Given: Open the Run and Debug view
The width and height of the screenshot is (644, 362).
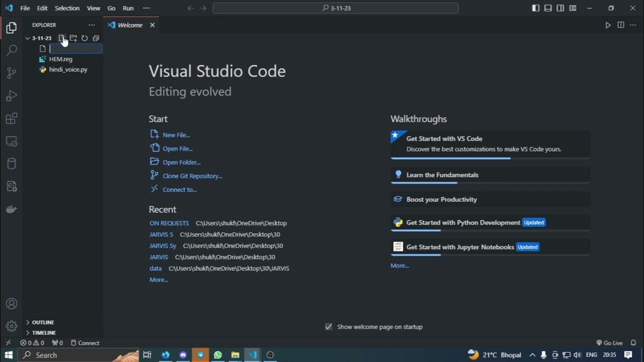Looking at the screenshot, I should tap(11, 96).
